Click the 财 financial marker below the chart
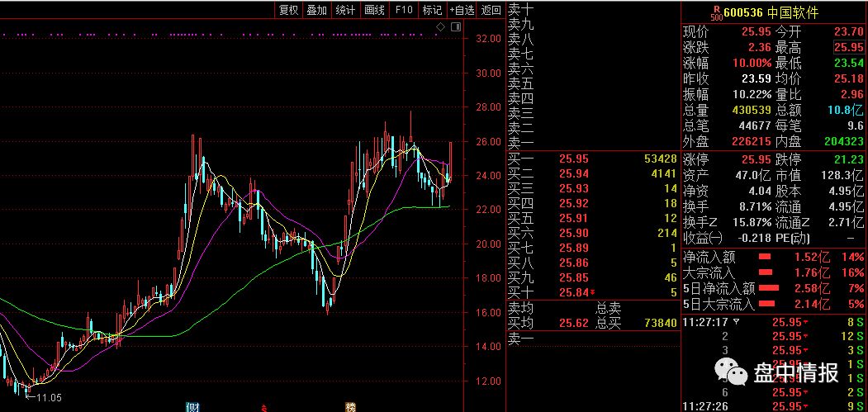Image resolution: width=868 pixels, height=412 pixels. coord(191,406)
